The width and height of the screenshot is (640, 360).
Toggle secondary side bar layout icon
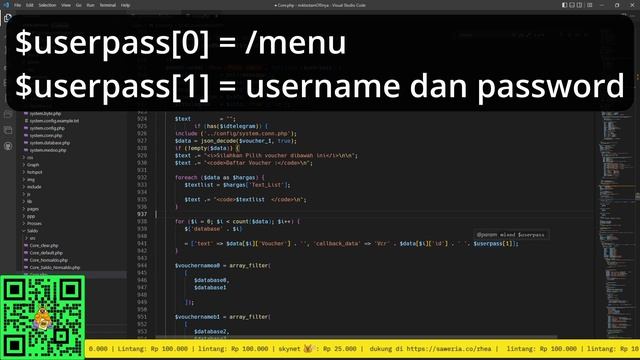click(x=579, y=5)
